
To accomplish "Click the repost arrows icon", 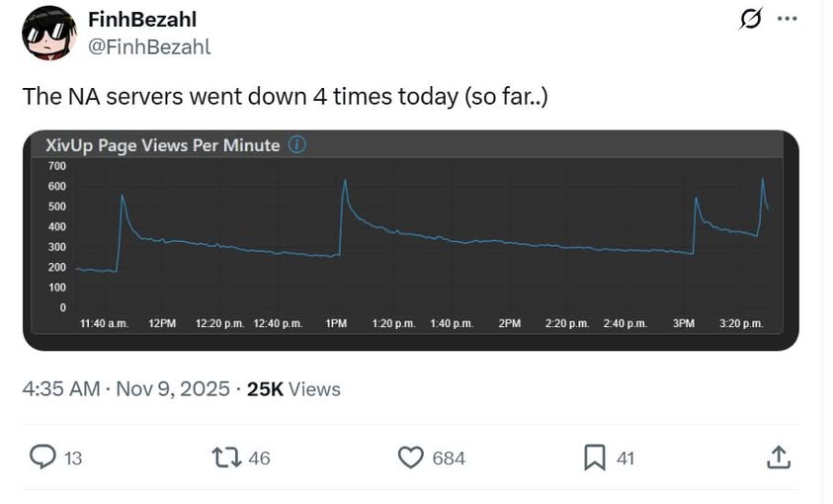I will coord(226,457).
